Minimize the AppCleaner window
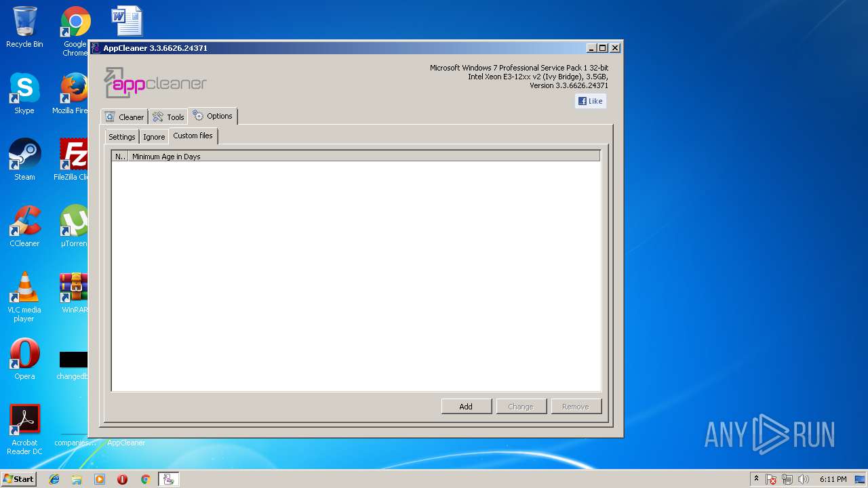This screenshot has height=488, width=868. click(591, 48)
